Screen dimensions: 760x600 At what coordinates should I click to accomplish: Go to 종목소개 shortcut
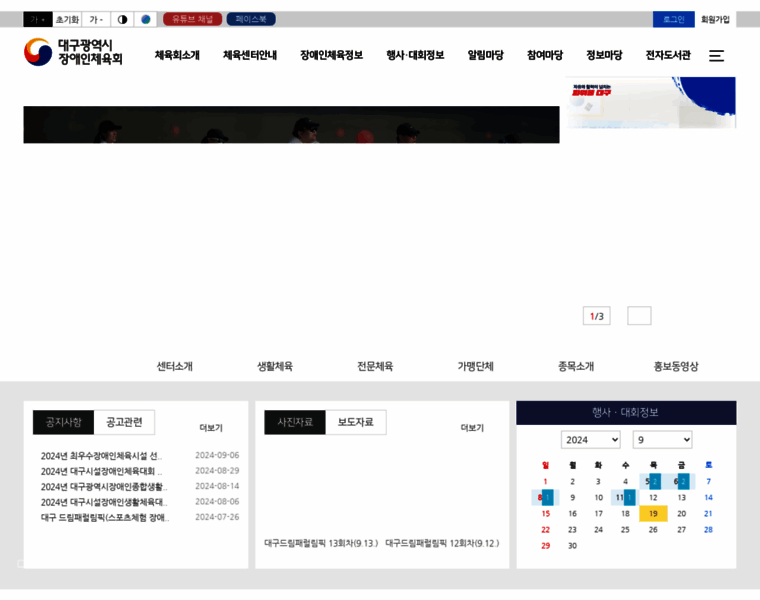(x=576, y=366)
